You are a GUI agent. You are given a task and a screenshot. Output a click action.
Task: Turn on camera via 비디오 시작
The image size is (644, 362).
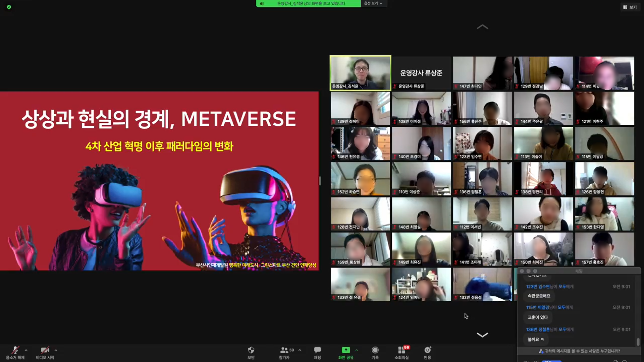pos(45,353)
